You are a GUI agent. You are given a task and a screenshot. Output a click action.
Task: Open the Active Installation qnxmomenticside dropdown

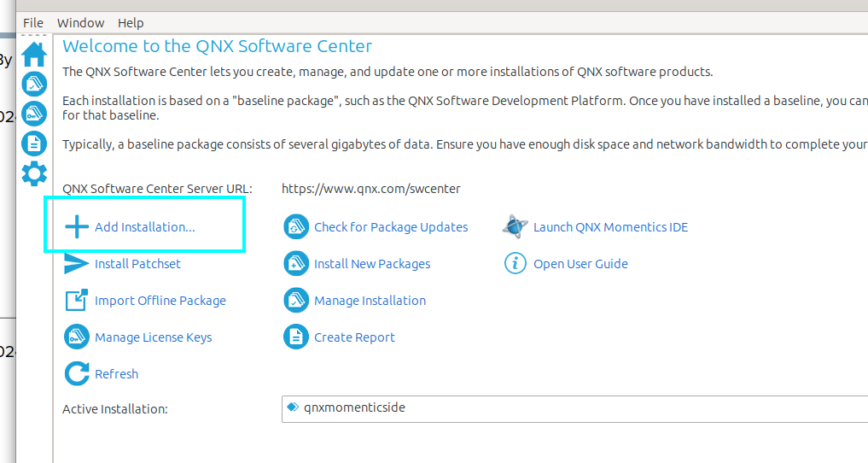pyautogui.click(x=574, y=408)
